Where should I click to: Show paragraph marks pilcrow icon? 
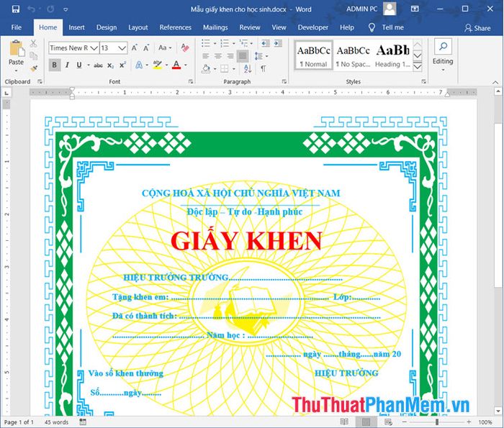(264, 68)
